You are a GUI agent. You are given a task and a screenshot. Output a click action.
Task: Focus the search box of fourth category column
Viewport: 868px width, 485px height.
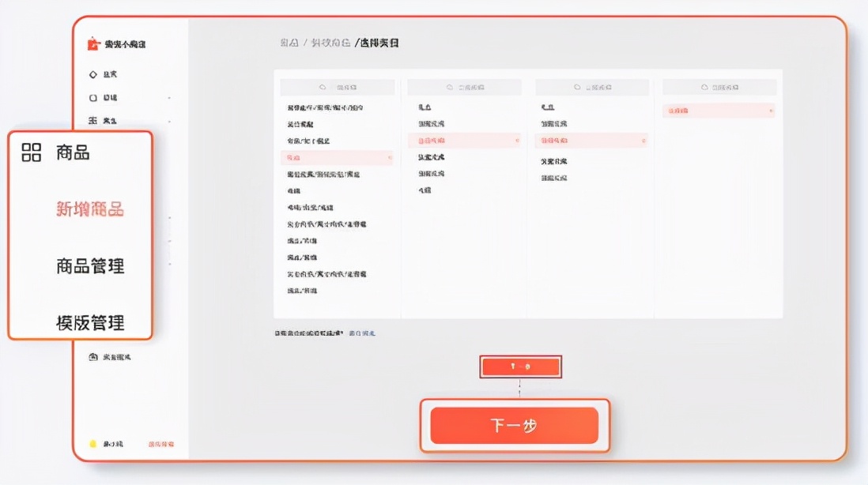click(719, 88)
